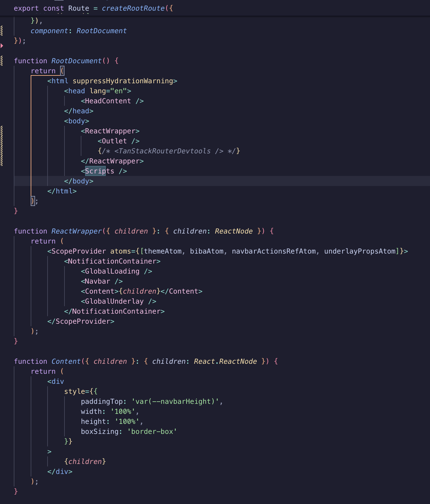
Task: Click the "GlobalUnderlay" component tag
Action: tap(114, 301)
